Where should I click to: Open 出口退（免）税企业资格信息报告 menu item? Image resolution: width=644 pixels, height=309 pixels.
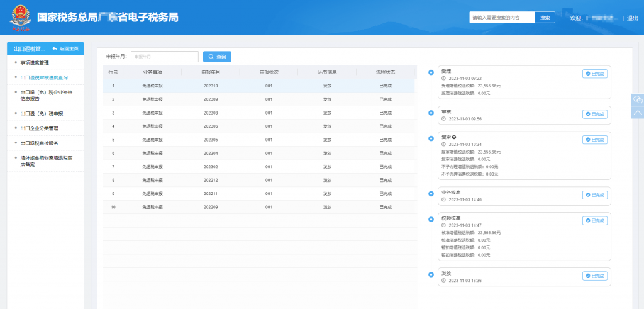[x=45, y=95]
